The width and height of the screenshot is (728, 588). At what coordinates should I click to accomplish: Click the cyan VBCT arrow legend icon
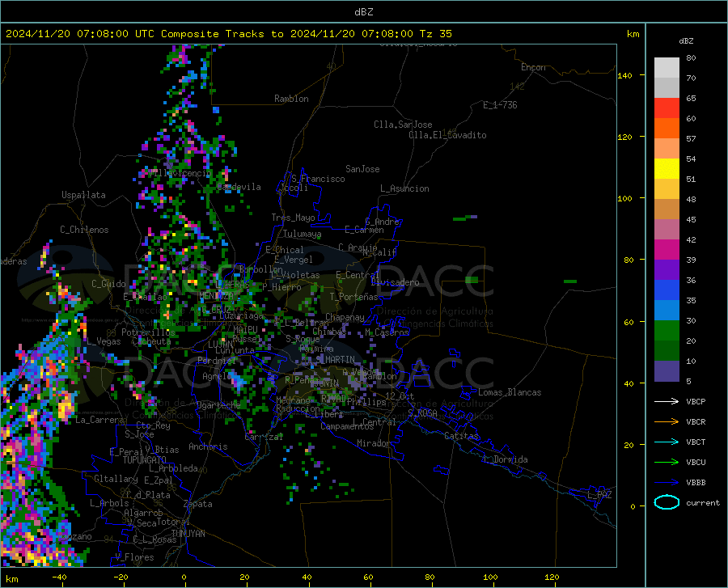pyautogui.click(x=667, y=442)
